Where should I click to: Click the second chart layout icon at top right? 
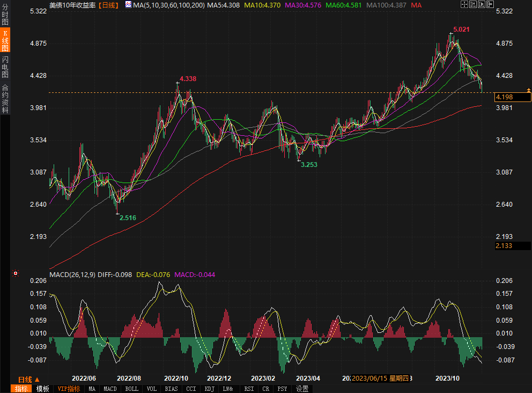pyautogui.click(x=474, y=4)
